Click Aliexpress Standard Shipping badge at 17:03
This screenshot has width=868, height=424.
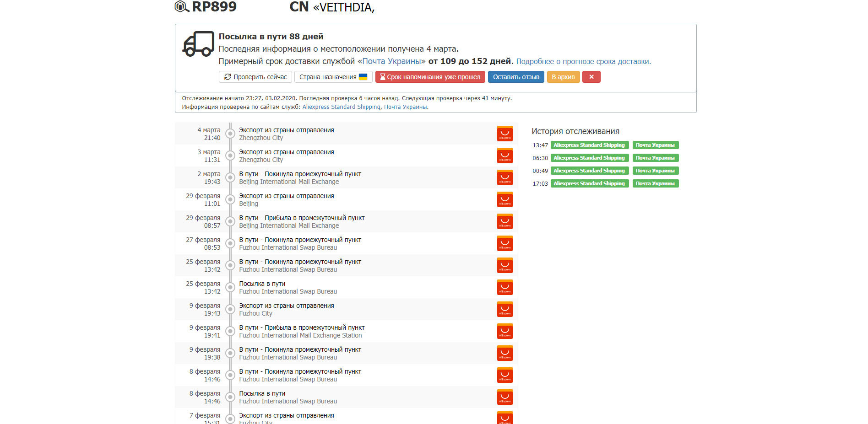pos(589,183)
